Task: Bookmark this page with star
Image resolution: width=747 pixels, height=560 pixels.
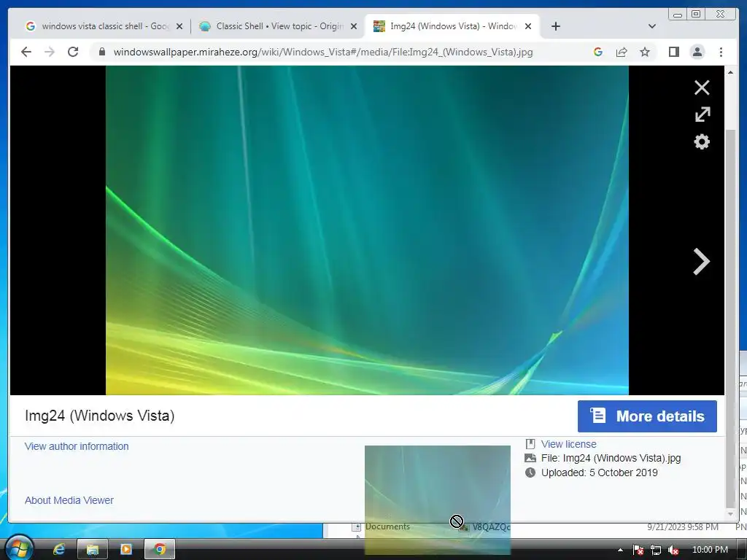Action: click(x=645, y=52)
